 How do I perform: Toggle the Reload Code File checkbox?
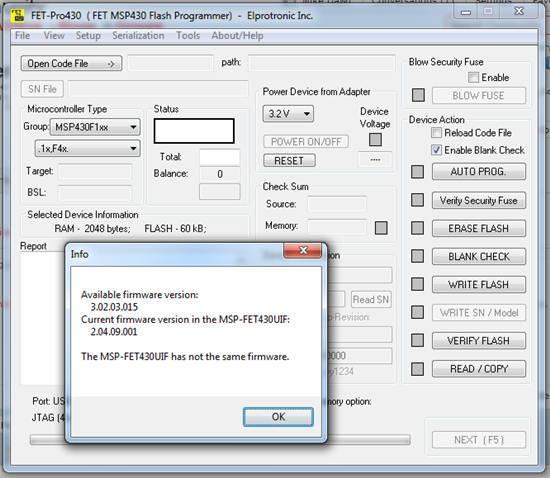pos(436,133)
